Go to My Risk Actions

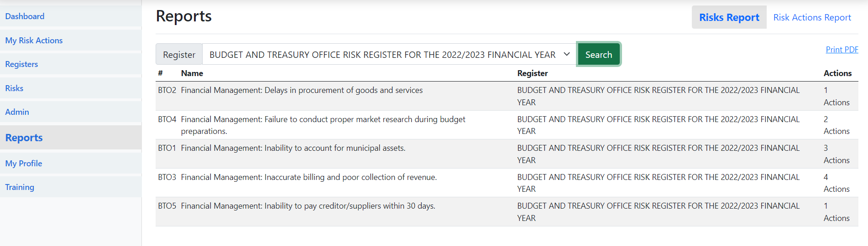(34, 41)
